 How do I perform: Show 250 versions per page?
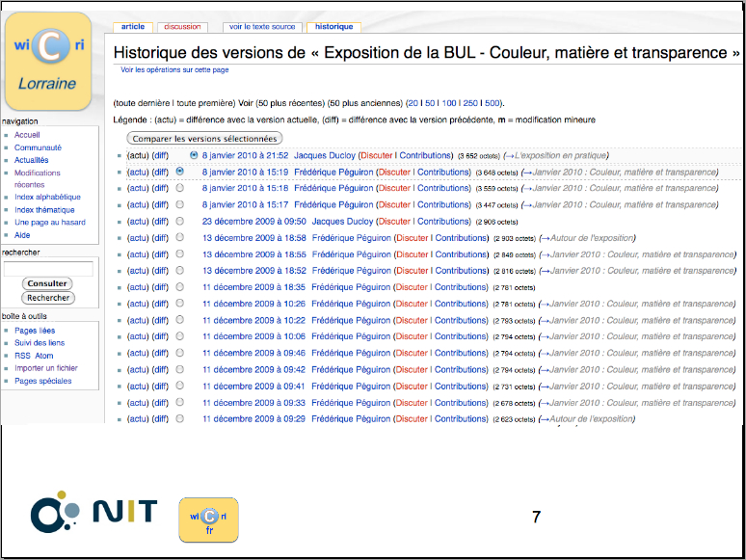click(x=470, y=103)
